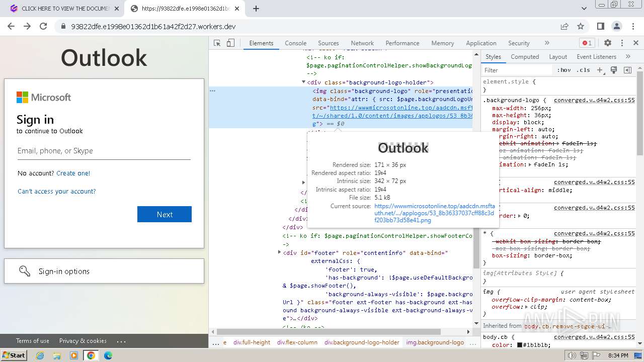The image size is (644, 362).
Task: Click the #1b1b1b color swatch
Action: (x=520, y=345)
